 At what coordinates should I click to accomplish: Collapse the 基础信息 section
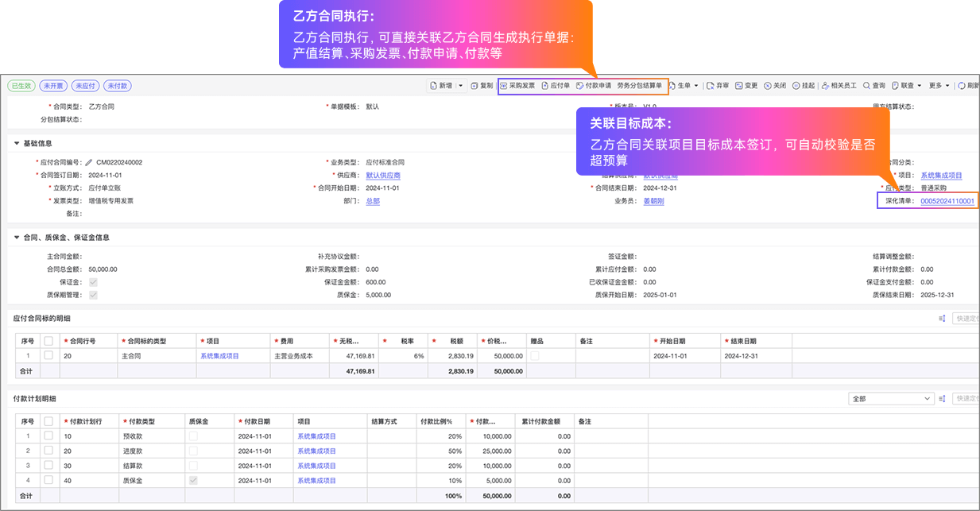17,144
